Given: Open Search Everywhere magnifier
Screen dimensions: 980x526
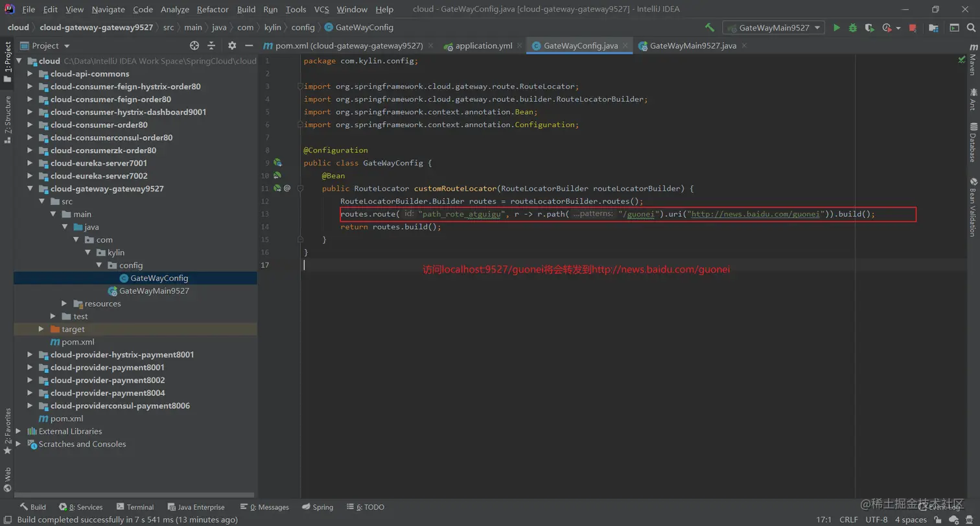Looking at the screenshot, I should 971,28.
